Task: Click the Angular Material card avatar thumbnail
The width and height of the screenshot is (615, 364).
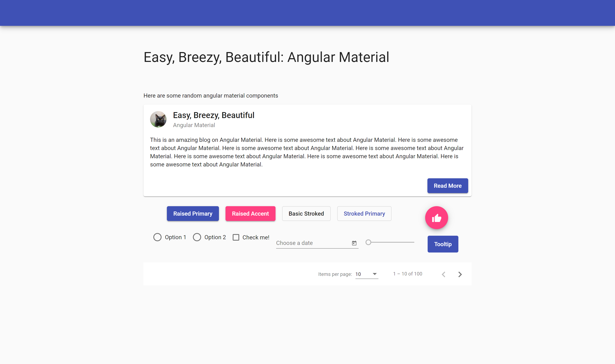Action: (159, 120)
